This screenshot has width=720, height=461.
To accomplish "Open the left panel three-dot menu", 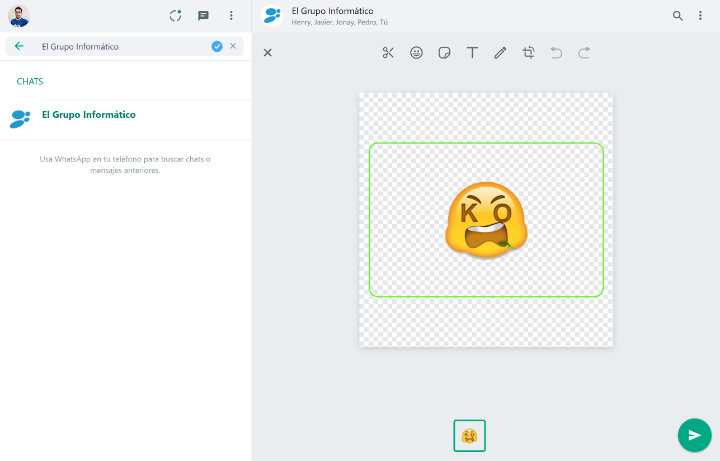I will click(x=231, y=16).
